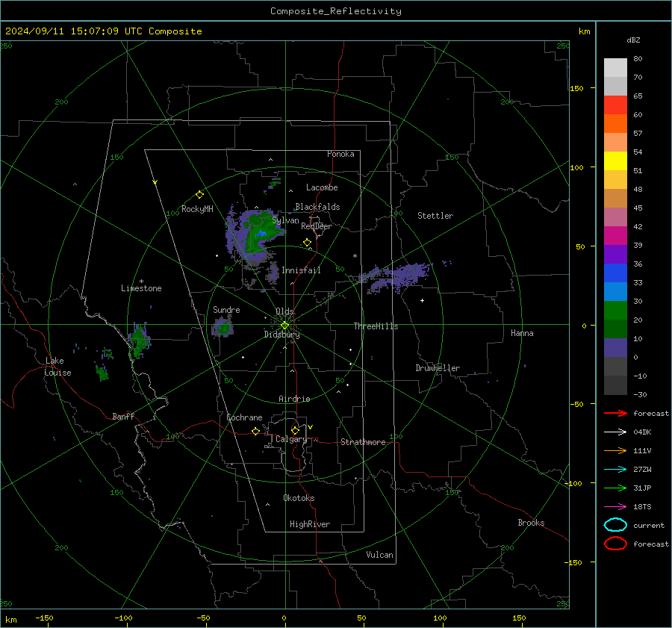Click the Hanna city label
This screenshot has width=672, height=628.
click(522, 333)
